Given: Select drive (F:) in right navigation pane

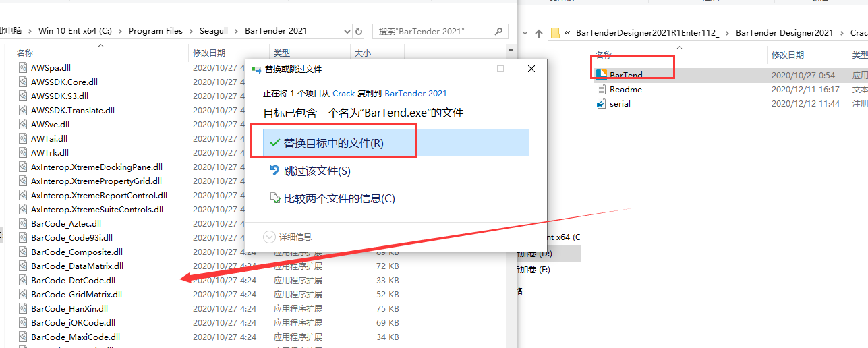Looking at the screenshot, I should [x=534, y=269].
